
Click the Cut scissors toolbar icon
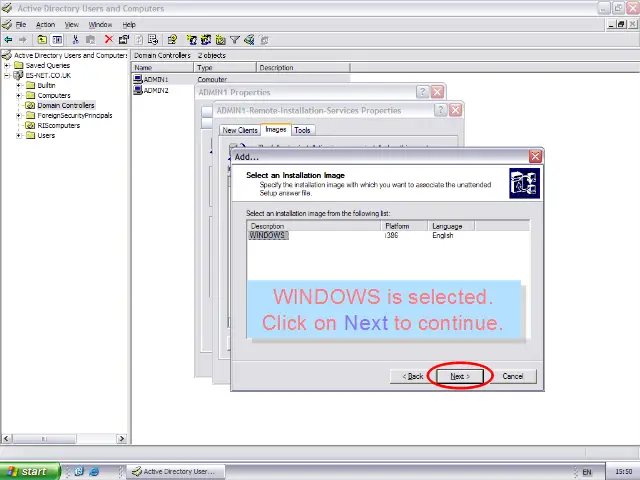point(75,40)
